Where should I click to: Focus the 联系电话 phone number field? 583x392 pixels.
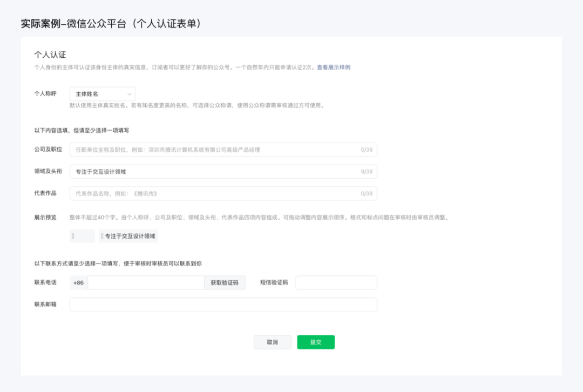(x=146, y=282)
